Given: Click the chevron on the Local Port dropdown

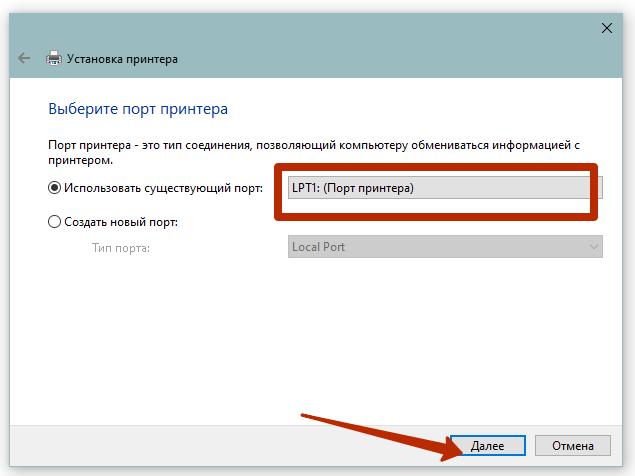Looking at the screenshot, I should pos(593,246).
